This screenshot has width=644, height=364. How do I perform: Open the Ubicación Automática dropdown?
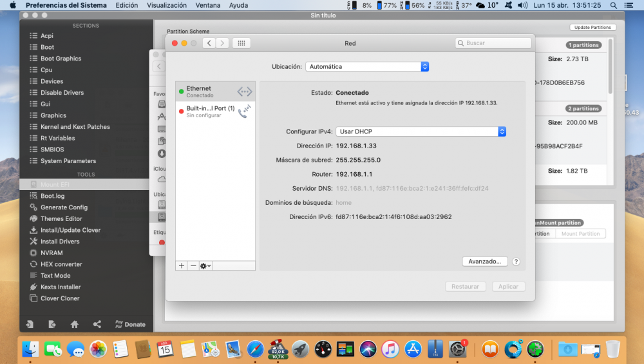pos(367,66)
